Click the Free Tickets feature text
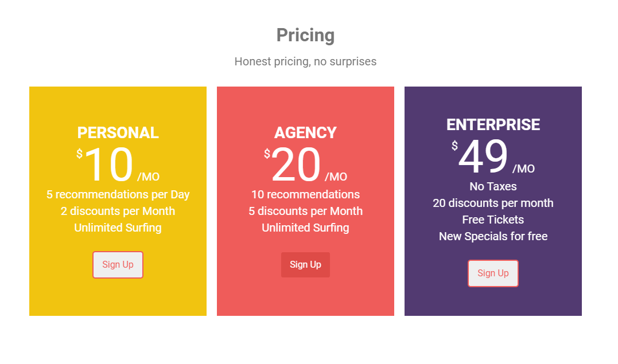 pos(493,220)
